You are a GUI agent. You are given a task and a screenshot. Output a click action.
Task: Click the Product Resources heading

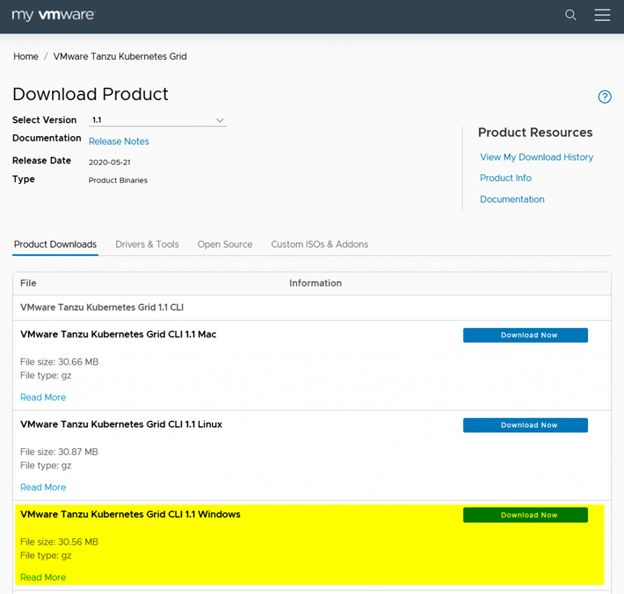coord(535,132)
